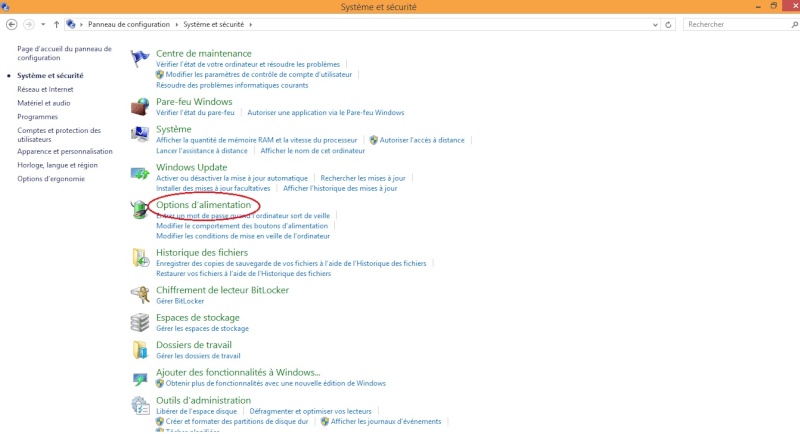Open Comptes et protection des utilisateurs

click(59, 135)
